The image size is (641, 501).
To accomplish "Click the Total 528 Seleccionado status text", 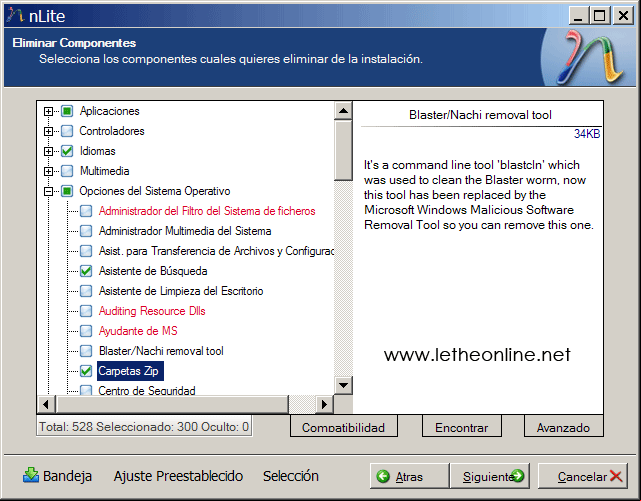I will coord(144,427).
